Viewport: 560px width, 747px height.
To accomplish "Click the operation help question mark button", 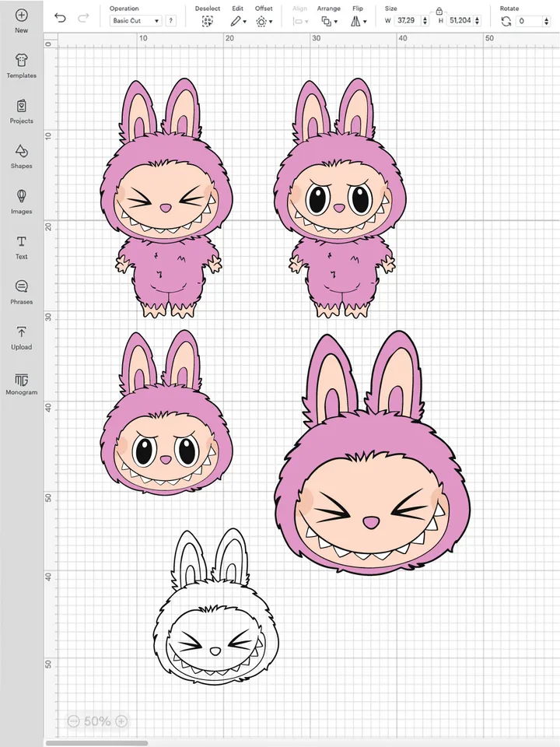I will 170,21.
